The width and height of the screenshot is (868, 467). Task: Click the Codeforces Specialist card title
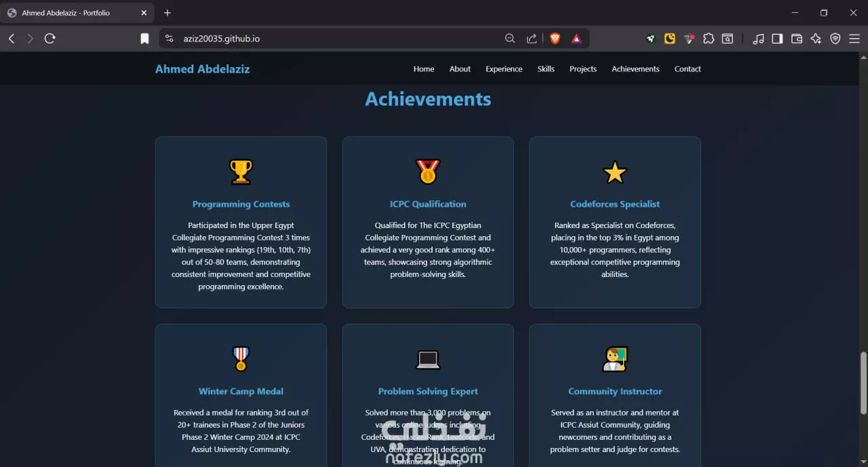615,204
